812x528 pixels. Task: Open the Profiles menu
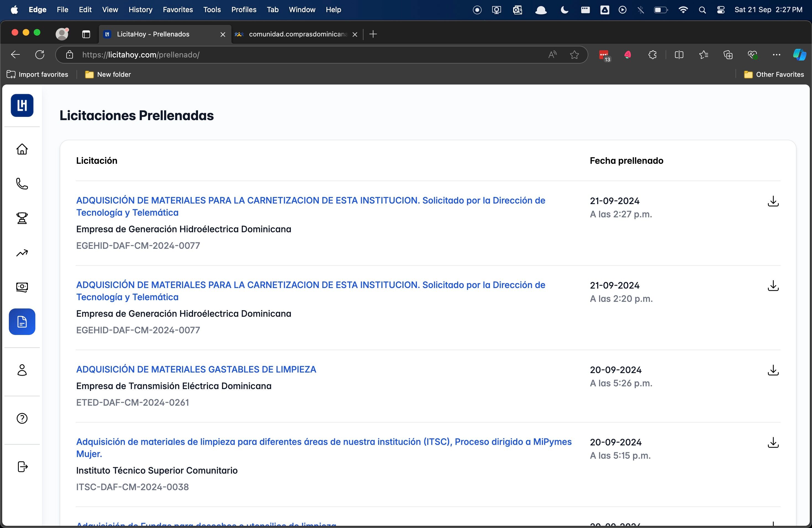point(244,10)
